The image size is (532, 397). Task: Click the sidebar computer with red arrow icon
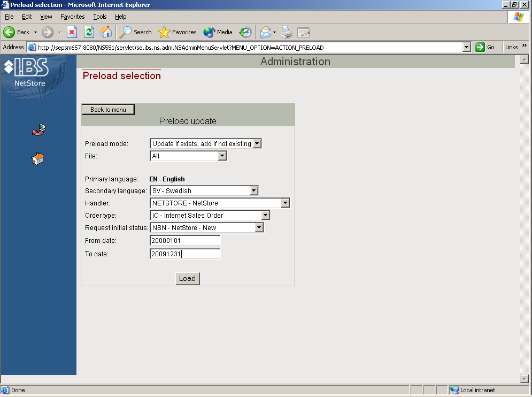(38, 129)
